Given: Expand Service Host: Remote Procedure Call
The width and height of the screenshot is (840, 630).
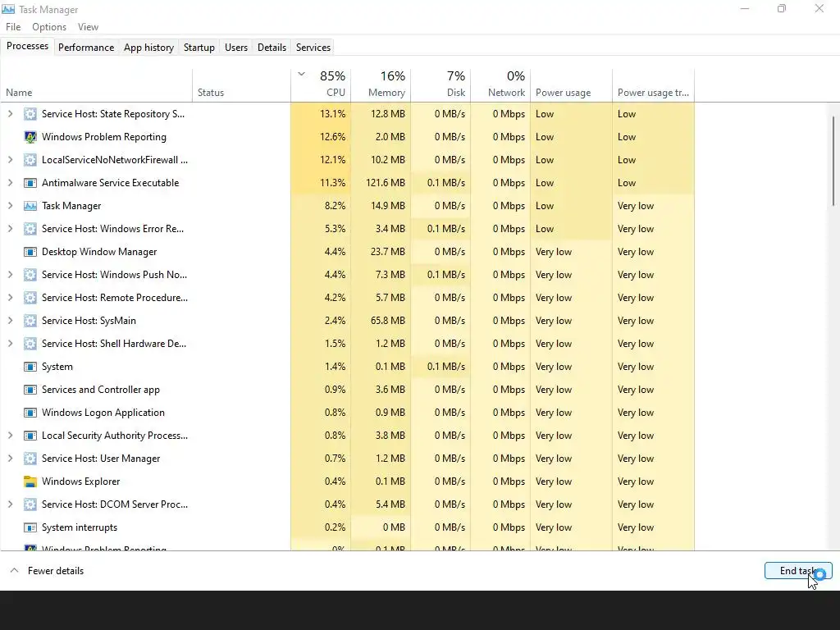Looking at the screenshot, I should click(10, 298).
